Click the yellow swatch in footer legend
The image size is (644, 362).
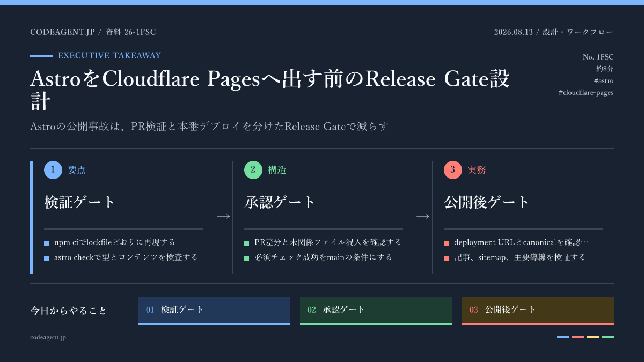[x=593, y=337]
